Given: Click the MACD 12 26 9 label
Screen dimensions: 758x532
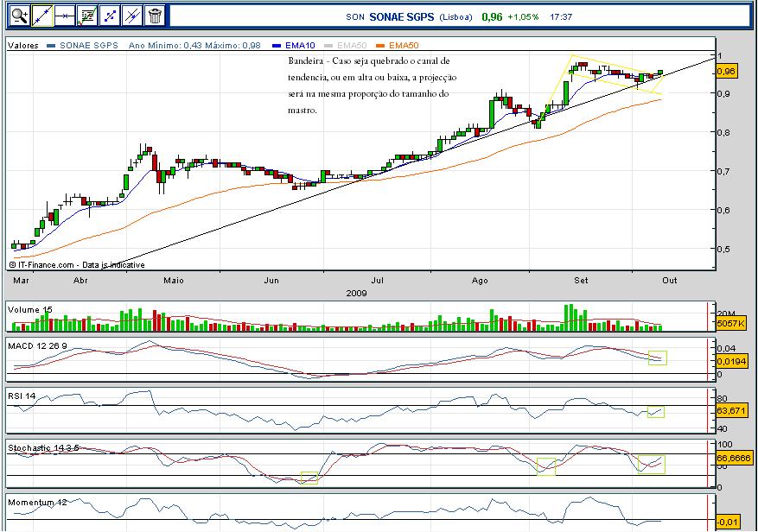Looking at the screenshot, I should [37, 346].
